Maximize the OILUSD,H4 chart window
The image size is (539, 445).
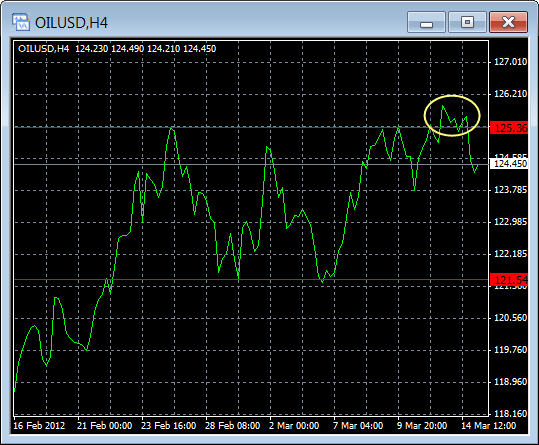click(467, 22)
